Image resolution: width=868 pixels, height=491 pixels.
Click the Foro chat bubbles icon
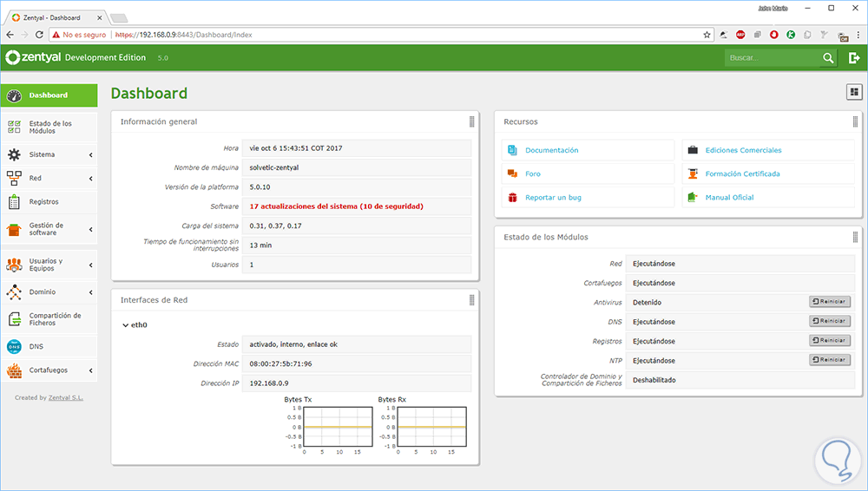pos(513,173)
